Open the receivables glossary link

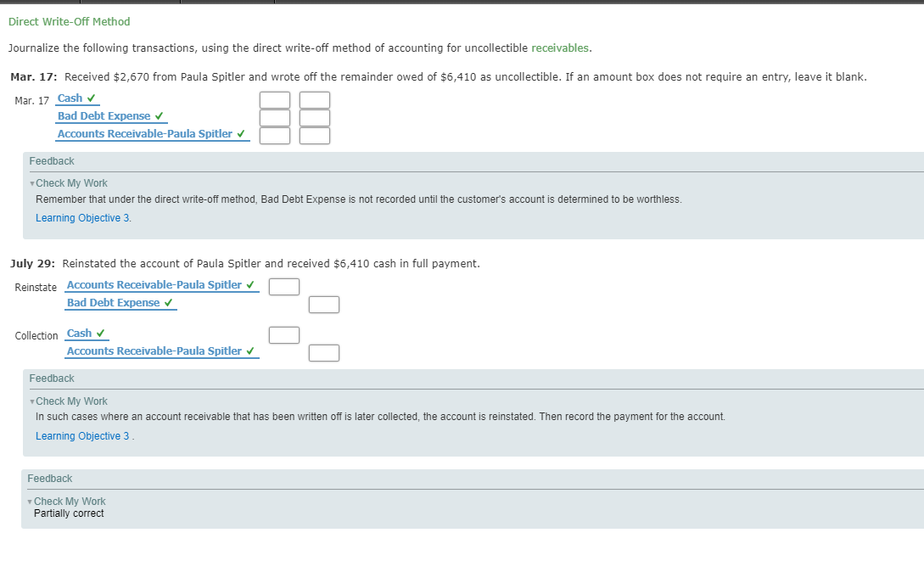point(560,48)
